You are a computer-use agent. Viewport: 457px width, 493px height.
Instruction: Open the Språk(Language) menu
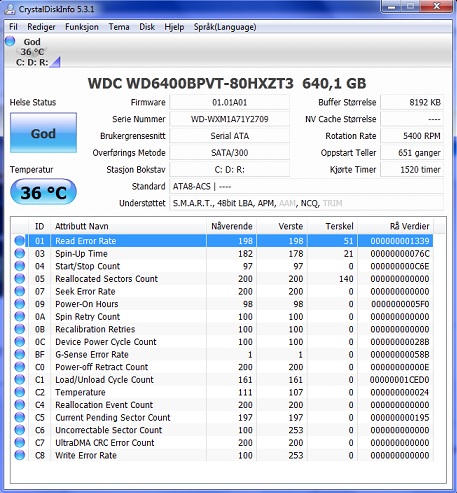click(225, 27)
